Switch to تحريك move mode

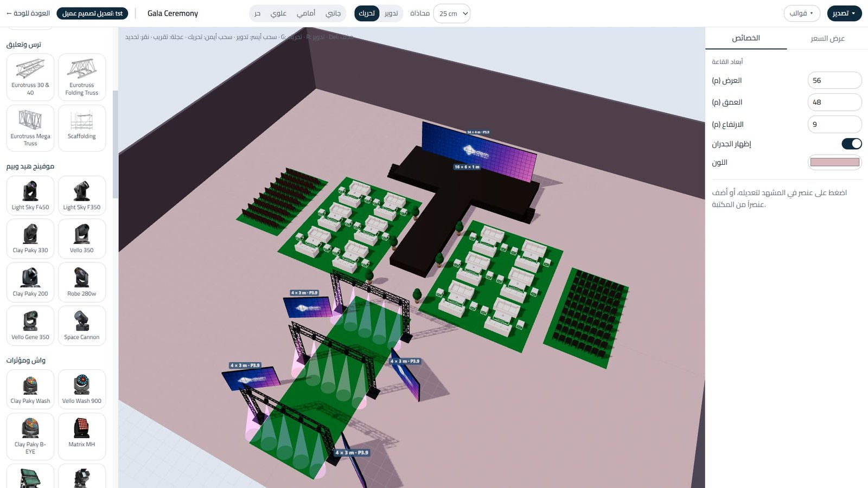pyautogui.click(x=367, y=13)
